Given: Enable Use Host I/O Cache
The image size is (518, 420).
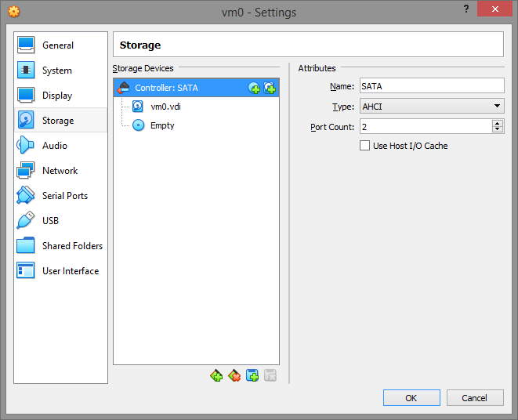Looking at the screenshot, I should coord(364,146).
